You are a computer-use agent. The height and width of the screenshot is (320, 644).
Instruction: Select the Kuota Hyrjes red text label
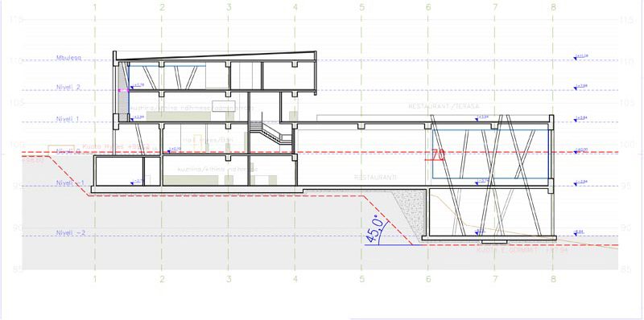click(116, 146)
